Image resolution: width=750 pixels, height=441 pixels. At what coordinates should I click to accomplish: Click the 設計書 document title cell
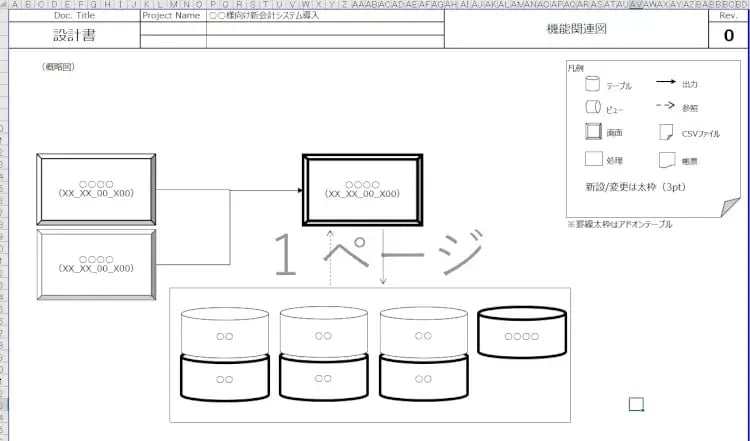click(74, 34)
